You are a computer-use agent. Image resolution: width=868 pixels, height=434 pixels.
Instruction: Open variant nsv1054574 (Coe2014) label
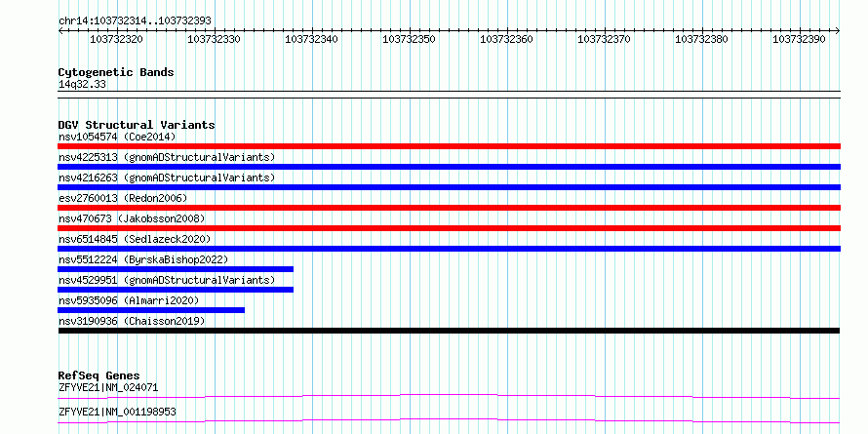117,137
